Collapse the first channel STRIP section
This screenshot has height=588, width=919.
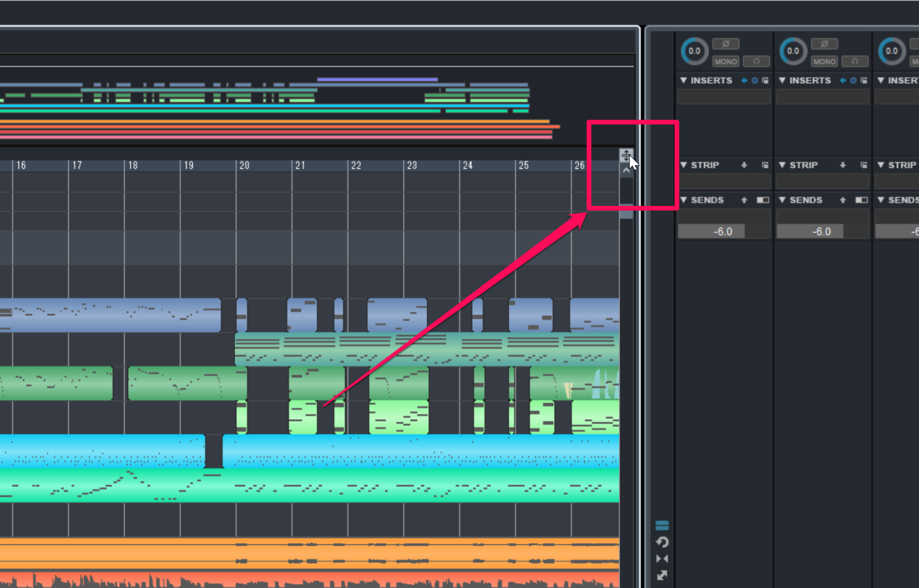(x=684, y=165)
